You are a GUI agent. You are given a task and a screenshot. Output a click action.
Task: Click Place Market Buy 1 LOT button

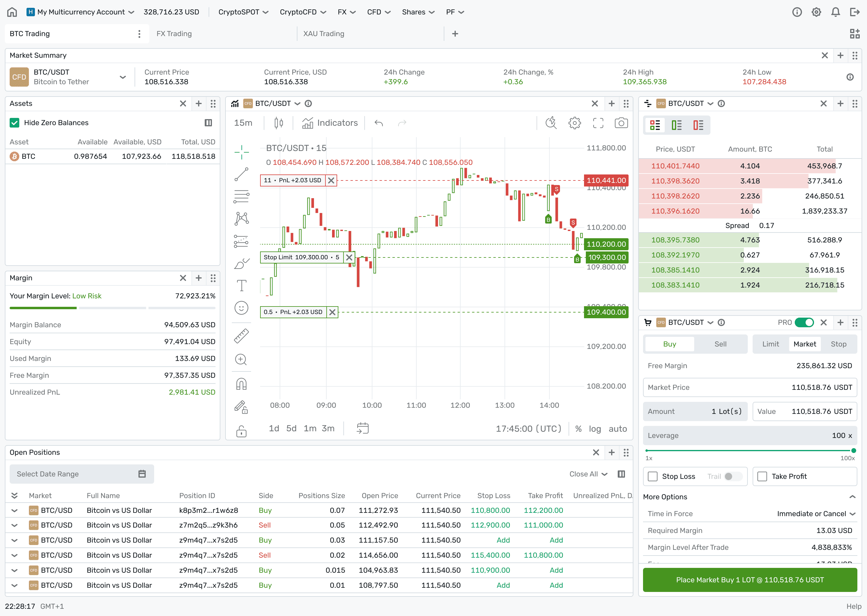[750, 580]
